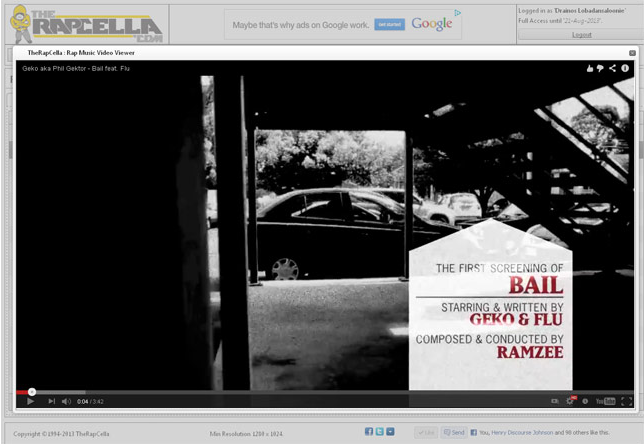Click the video title 'Geko aka Phil Gektor'
This screenshot has width=644, height=444.
tap(76, 69)
